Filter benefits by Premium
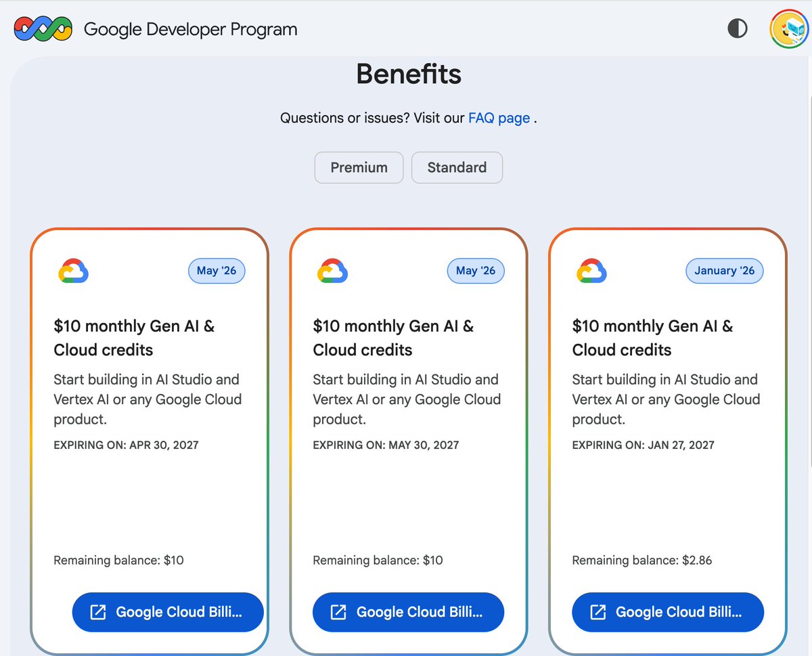812x656 pixels. [x=359, y=167]
